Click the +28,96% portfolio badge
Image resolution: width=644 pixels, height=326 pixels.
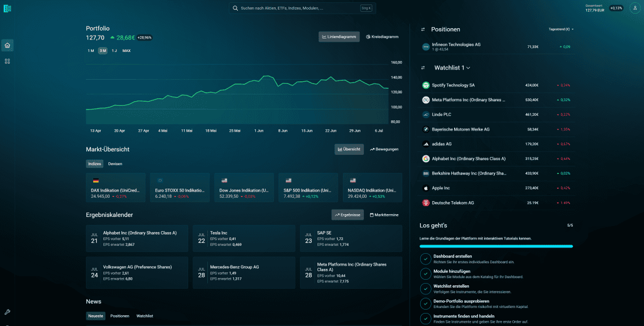pyautogui.click(x=145, y=38)
